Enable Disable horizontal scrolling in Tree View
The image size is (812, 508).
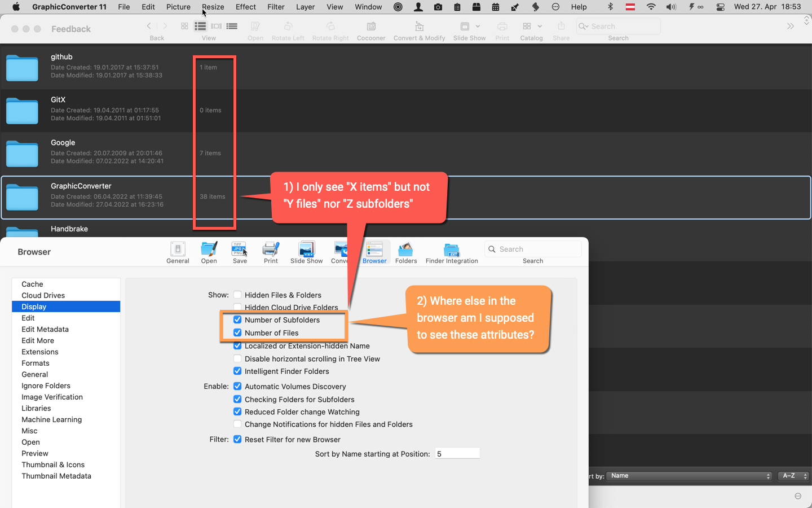click(x=237, y=358)
